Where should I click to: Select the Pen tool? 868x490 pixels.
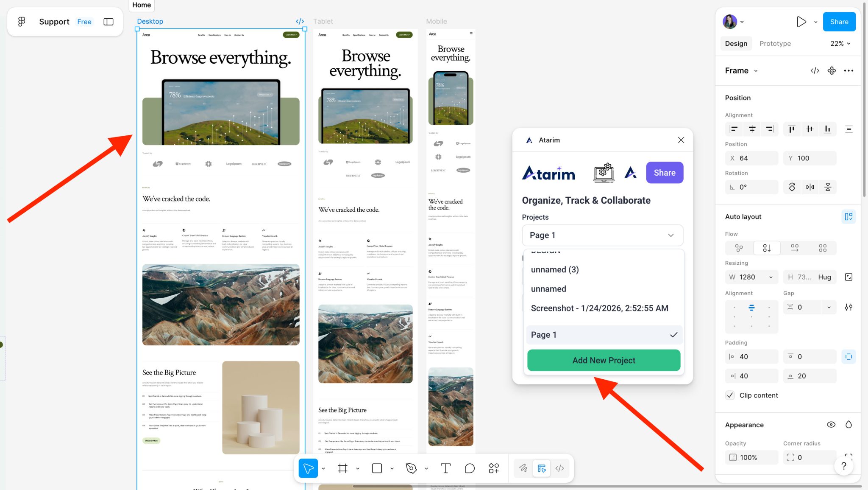coord(411,468)
